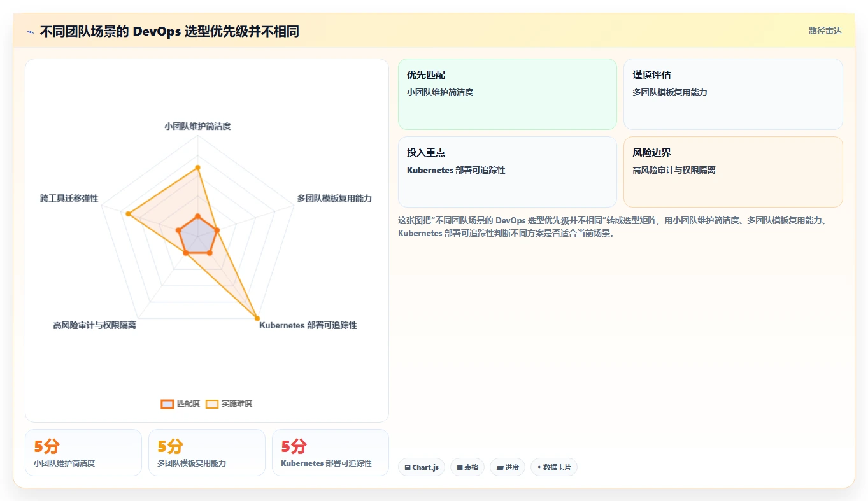The height and width of the screenshot is (501, 868).
Task: Toggle the 匹配度 legend swatch
Action: [167, 404]
